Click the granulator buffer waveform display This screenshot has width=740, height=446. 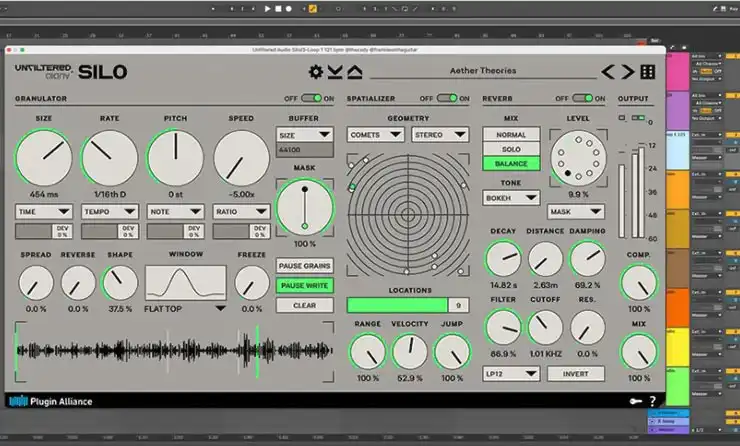175,351
